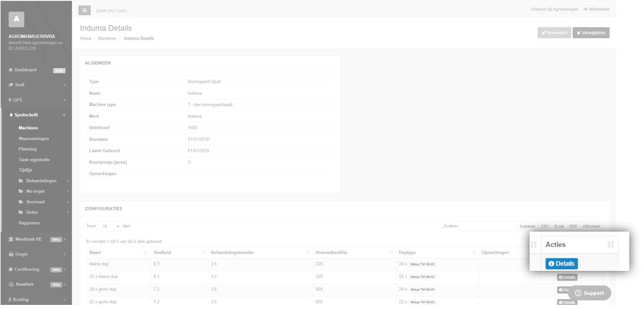Click the Verwijderen button
The image size is (644, 309).
(591, 33)
